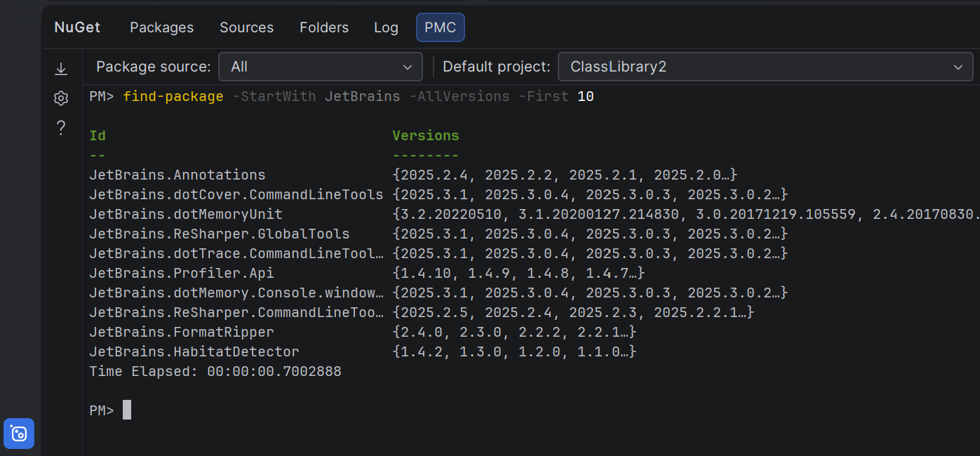Switch to the Folders tab
Viewport: 980px width, 456px height.
[x=323, y=27]
